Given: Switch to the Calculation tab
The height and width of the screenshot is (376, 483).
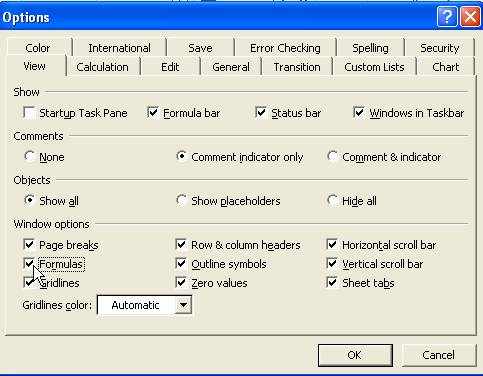Looking at the screenshot, I should coord(102,67).
